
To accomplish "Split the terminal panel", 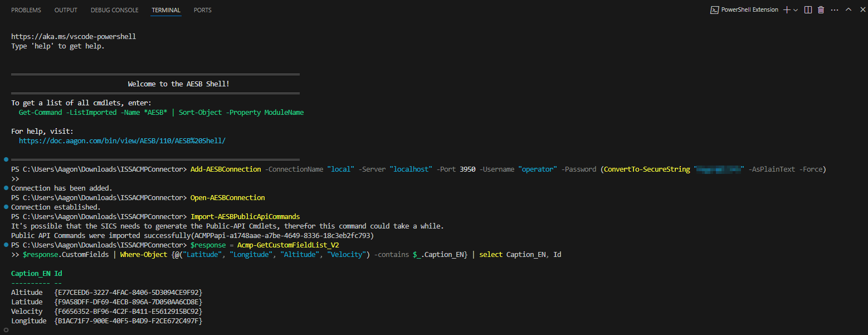I will pyautogui.click(x=808, y=10).
